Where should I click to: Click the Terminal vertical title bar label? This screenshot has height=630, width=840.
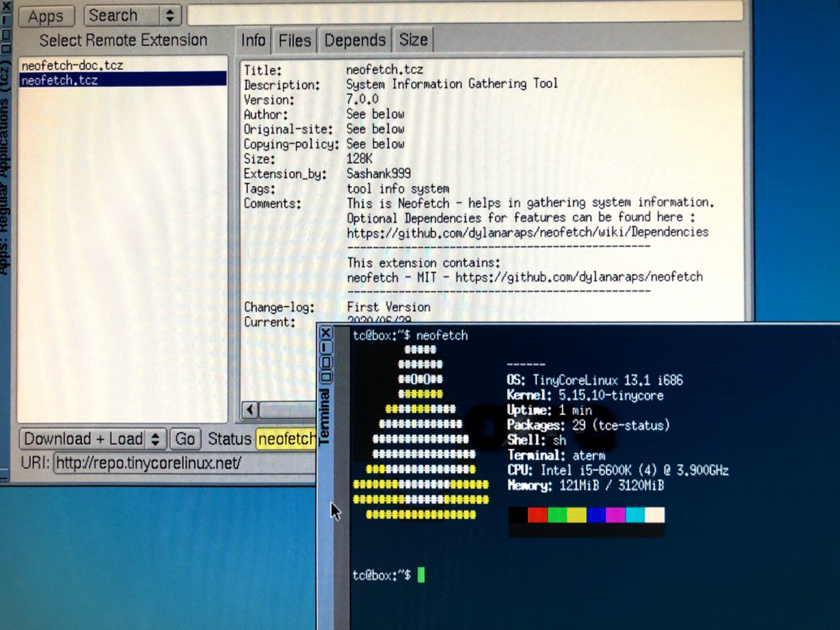pyautogui.click(x=325, y=418)
